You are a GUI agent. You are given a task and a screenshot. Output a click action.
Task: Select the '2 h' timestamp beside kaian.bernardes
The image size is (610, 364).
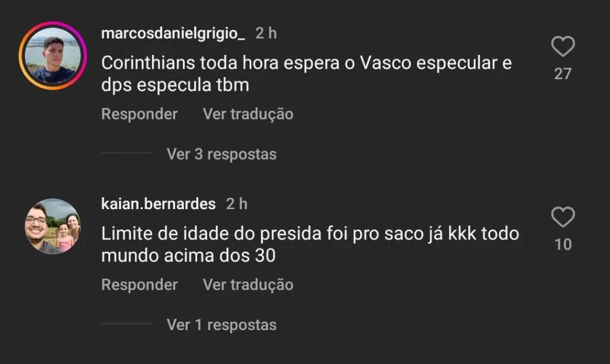tap(236, 204)
